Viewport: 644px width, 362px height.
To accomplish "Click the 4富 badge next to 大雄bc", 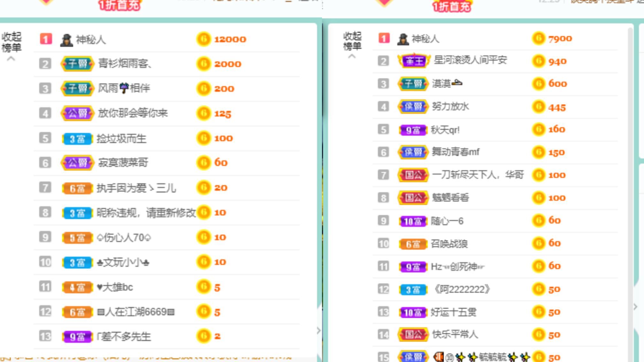I will pos(77,287).
